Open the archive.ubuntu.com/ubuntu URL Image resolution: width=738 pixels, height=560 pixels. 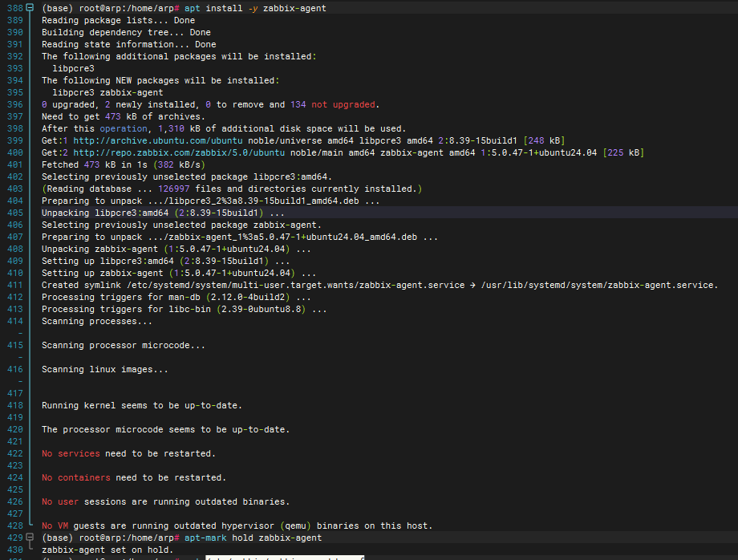pyautogui.click(x=158, y=140)
